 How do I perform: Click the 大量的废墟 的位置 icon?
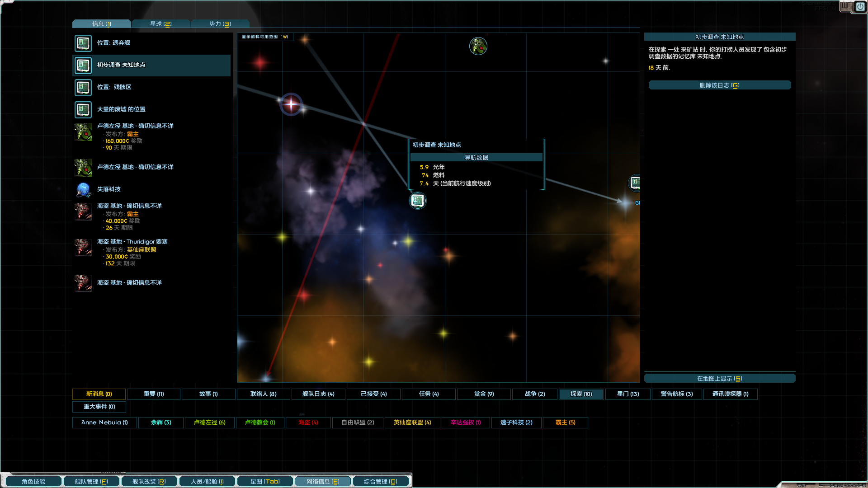83,110
